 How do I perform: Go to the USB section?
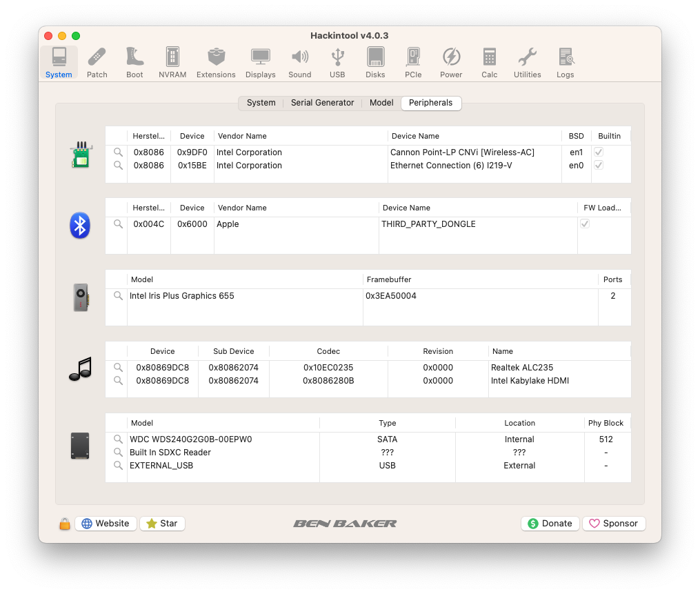coord(337,63)
